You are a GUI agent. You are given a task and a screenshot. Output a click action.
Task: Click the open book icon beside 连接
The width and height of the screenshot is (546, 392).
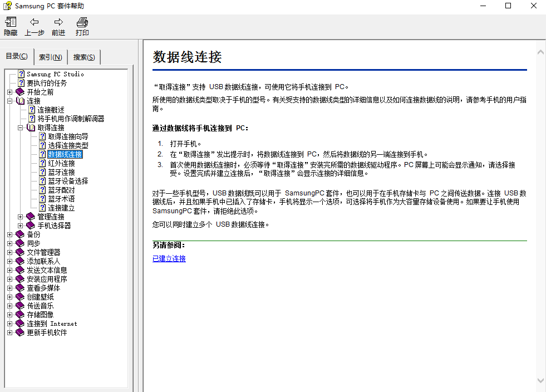[20, 101]
